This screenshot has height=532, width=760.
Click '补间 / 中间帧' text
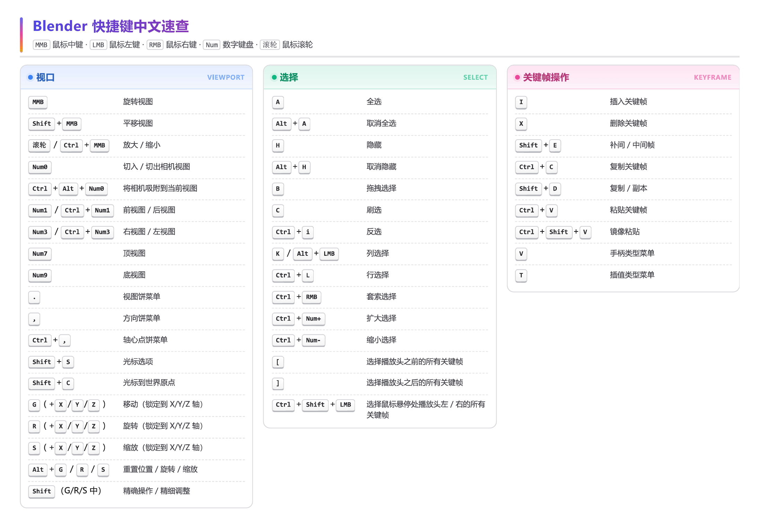click(632, 145)
